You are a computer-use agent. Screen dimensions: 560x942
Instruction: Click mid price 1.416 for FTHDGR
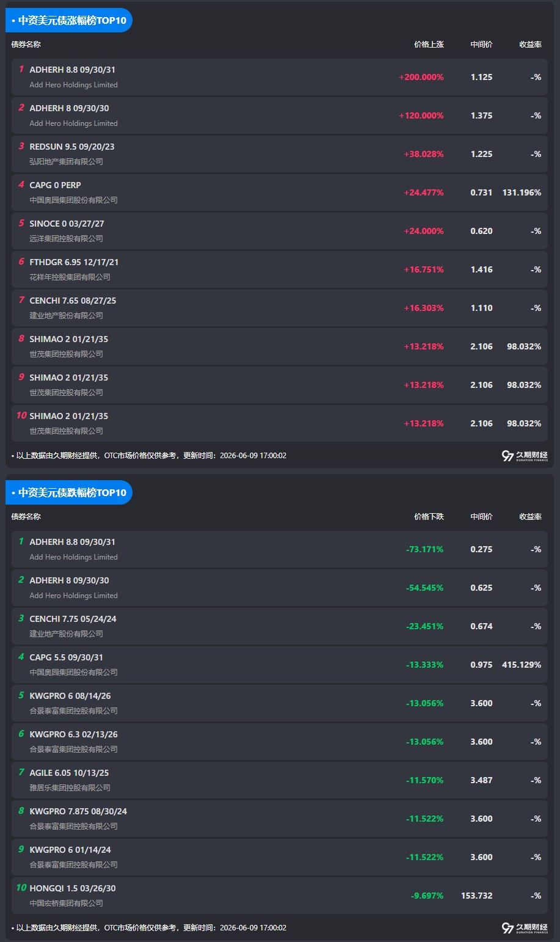481,269
